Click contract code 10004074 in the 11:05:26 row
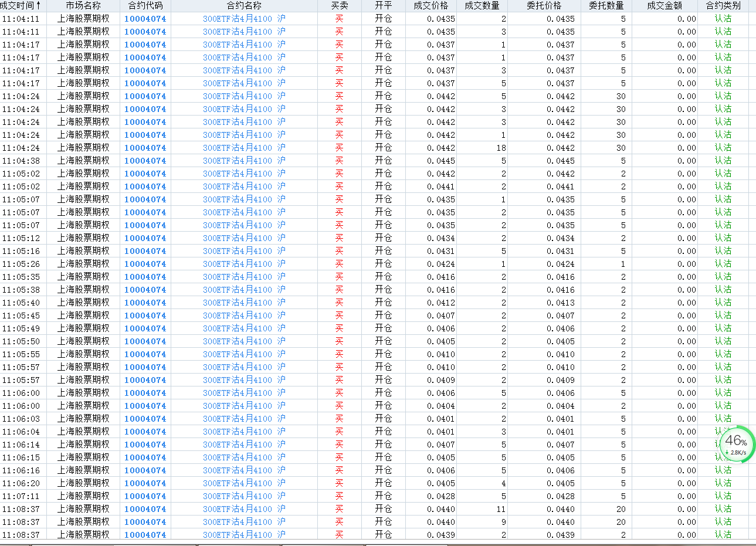This screenshot has width=756, height=546. click(x=145, y=264)
